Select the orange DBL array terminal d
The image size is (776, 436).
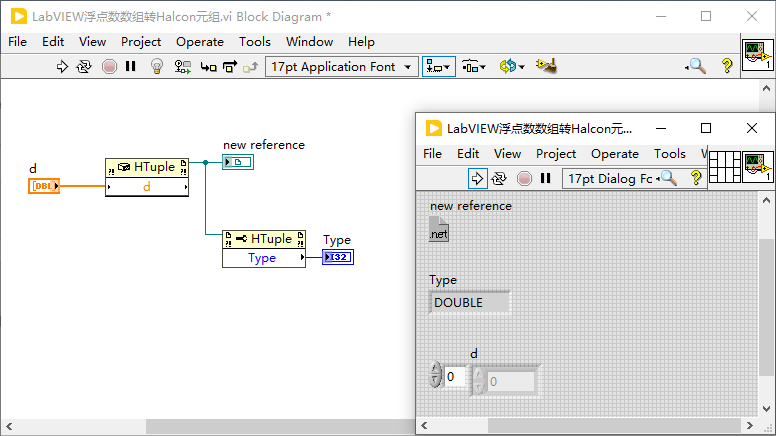click(44, 186)
